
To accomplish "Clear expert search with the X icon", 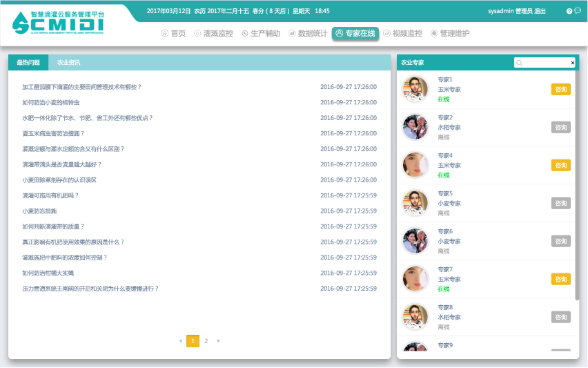I will tap(572, 63).
